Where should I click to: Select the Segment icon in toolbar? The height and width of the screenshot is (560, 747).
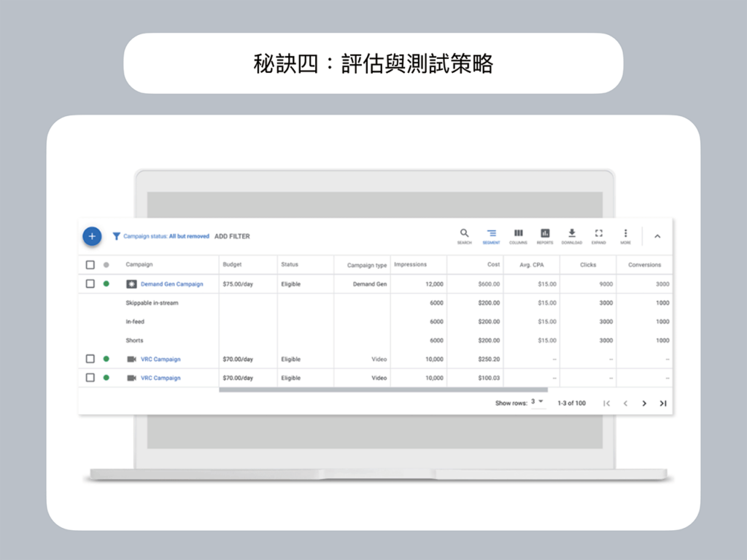pyautogui.click(x=491, y=235)
